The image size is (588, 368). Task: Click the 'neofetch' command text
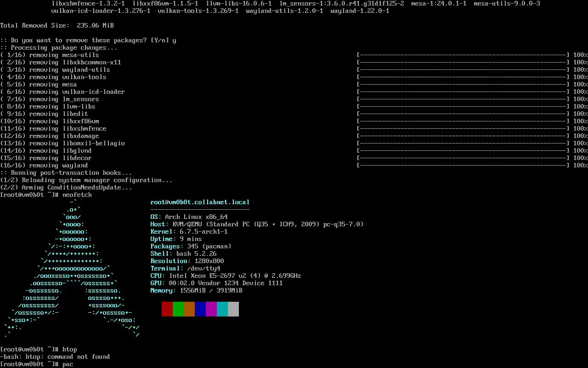pyautogui.click(x=77, y=195)
